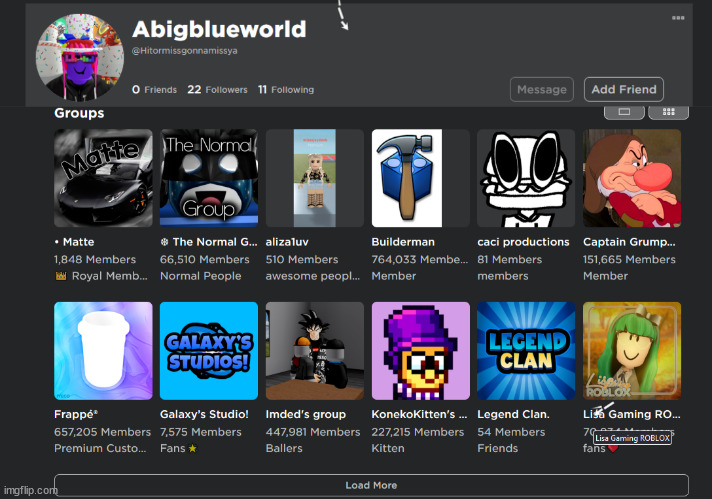Viewport: 712px width, 499px height.
Task: Click the Groups section heading
Action: point(79,113)
